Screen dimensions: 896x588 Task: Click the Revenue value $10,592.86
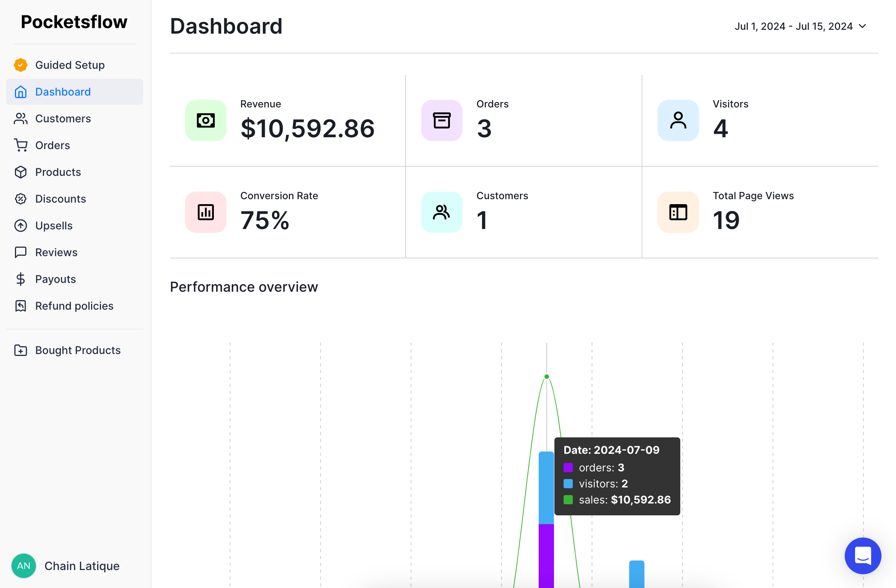pyautogui.click(x=308, y=128)
